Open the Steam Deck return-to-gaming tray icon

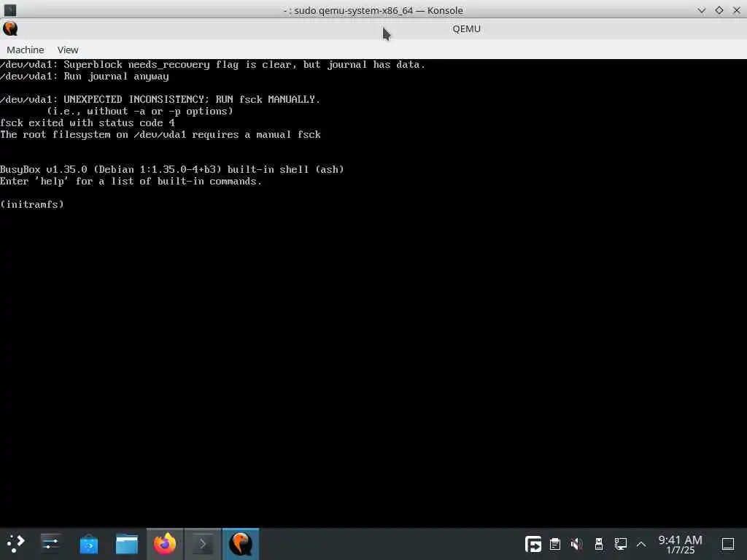coord(533,543)
